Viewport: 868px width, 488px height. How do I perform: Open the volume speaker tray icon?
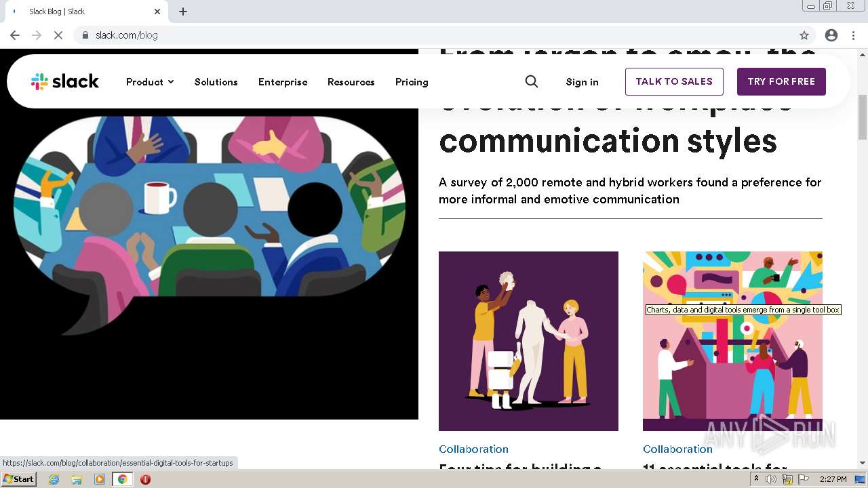click(x=772, y=479)
